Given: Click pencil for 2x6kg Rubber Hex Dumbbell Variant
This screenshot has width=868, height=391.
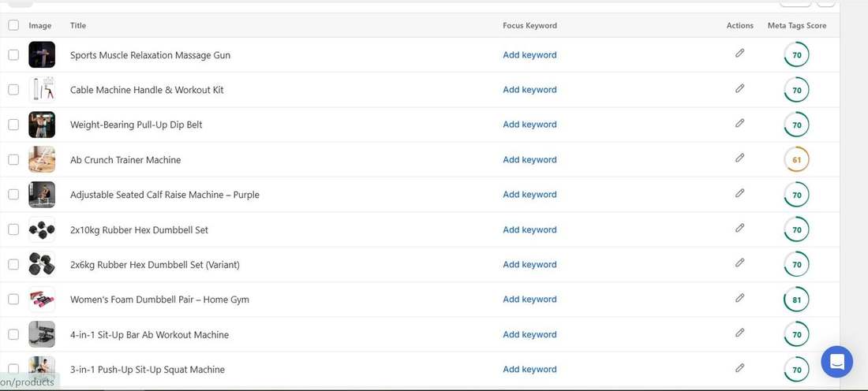Looking at the screenshot, I should (x=739, y=263).
